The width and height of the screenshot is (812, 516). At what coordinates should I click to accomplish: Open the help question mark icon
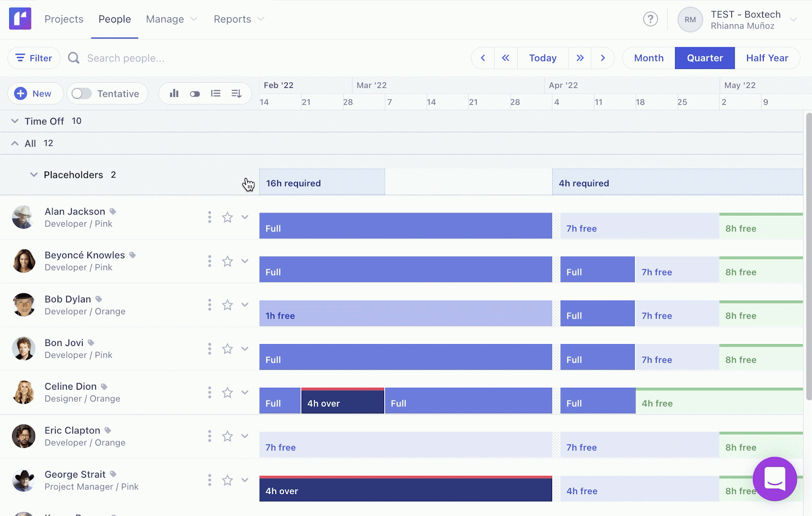click(650, 19)
